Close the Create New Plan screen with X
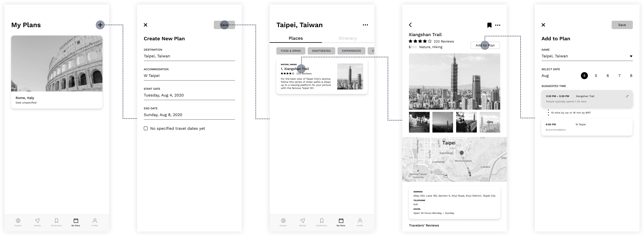 145,25
